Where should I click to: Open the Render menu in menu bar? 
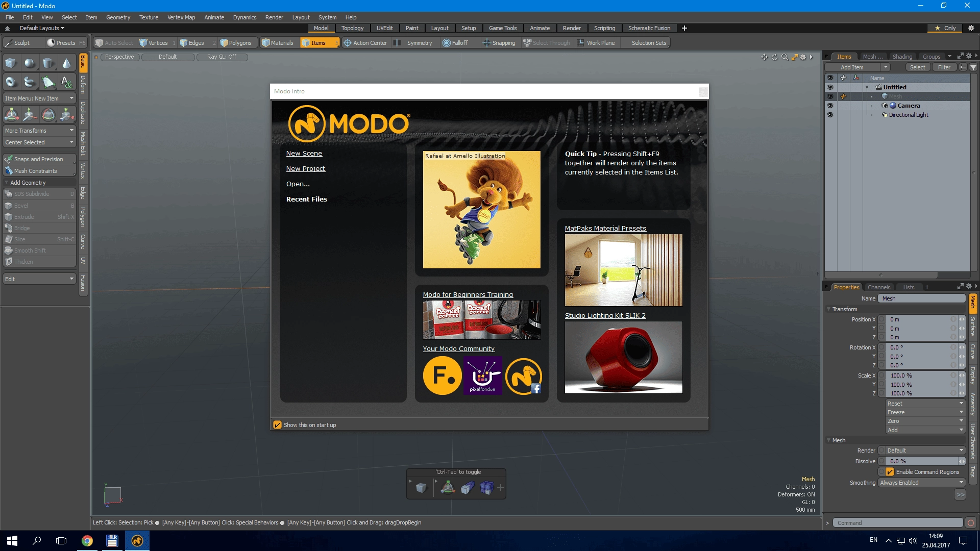pos(274,17)
